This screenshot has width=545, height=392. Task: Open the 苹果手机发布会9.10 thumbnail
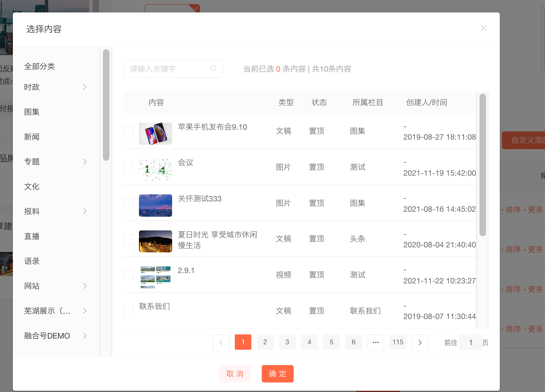(156, 133)
